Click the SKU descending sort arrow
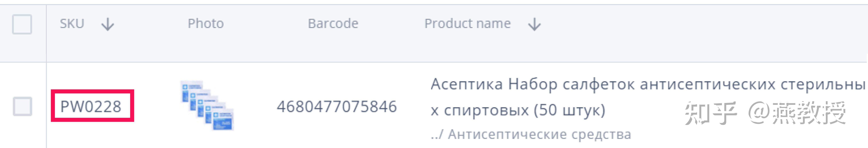Image resolution: width=868 pixels, height=148 pixels. coord(107,24)
